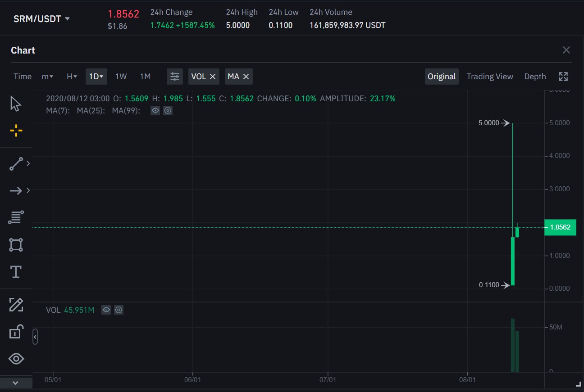Hide the MA indicator eye icon

click(155, 110)
